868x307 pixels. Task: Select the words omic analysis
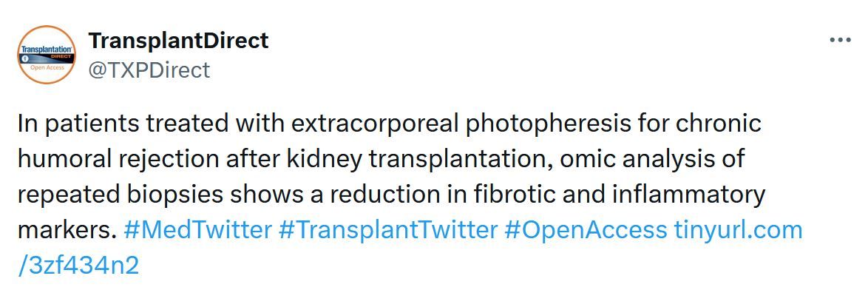pyautogui.click(x=637, y=159)
